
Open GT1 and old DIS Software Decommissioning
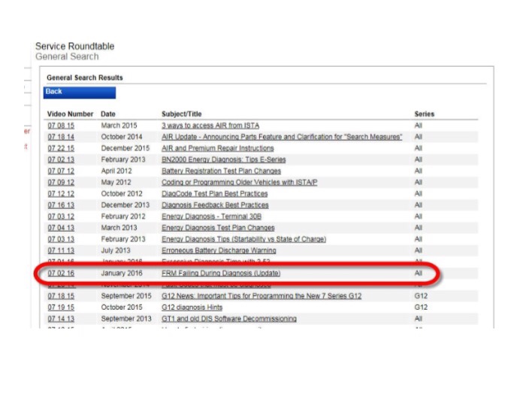228,319
